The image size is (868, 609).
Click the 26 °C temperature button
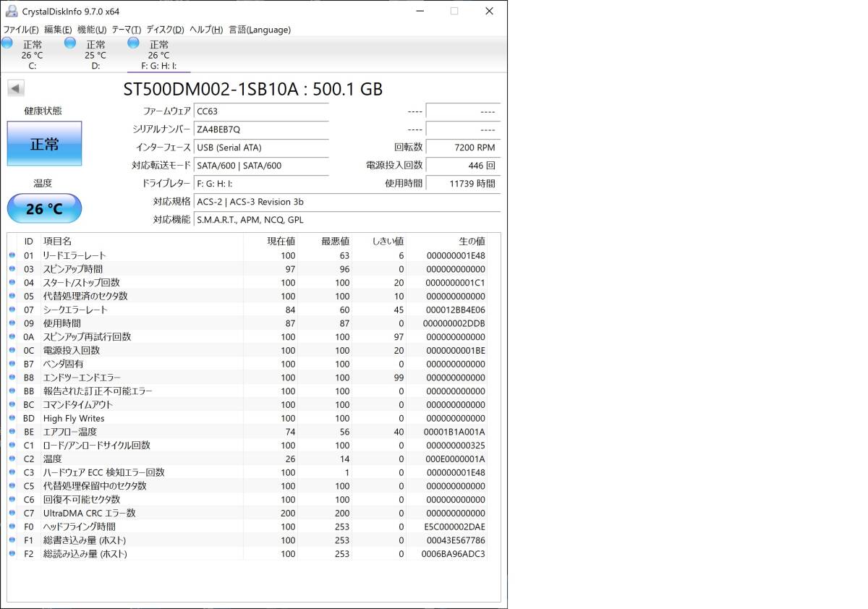point(44,209)
